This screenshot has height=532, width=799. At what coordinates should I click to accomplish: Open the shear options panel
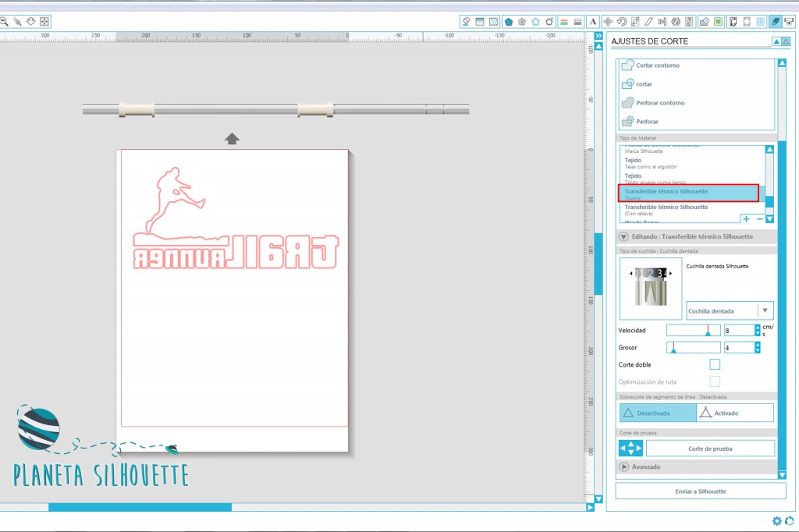click(x=648, y=21)
